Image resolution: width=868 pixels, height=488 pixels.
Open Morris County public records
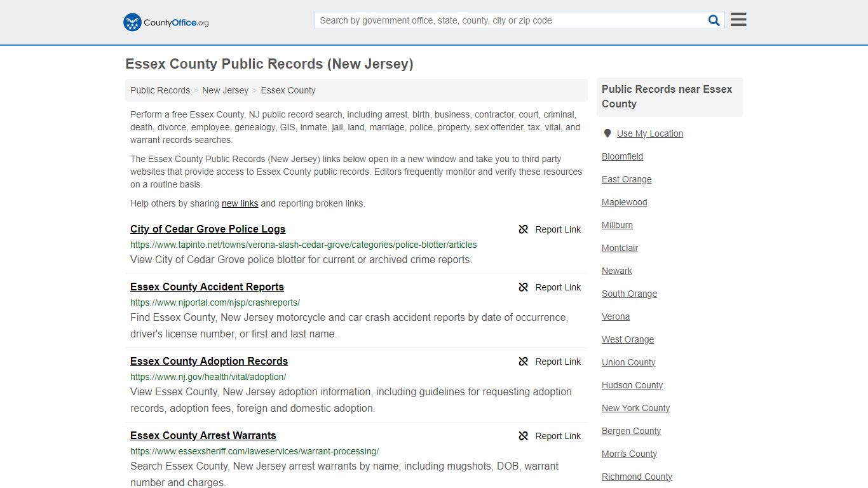tap(629, 454)
